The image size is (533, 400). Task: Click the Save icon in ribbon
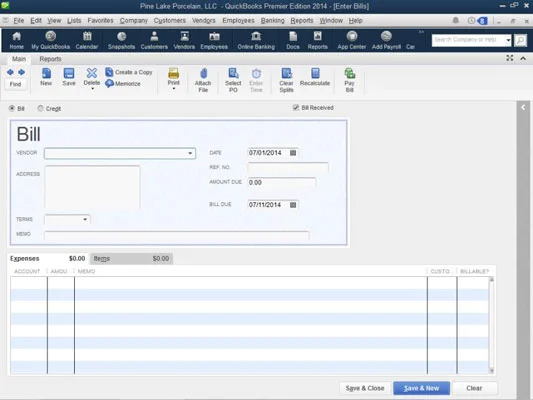(x=69, y=77)
